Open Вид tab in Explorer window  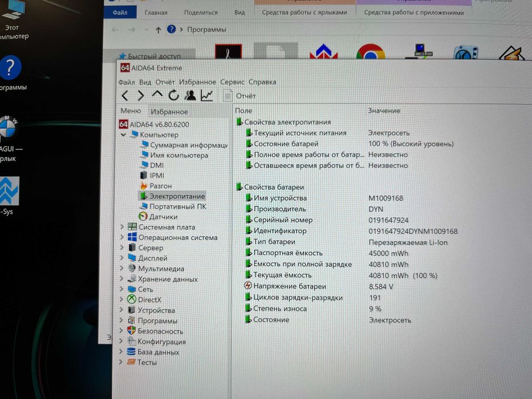[239, 13]
